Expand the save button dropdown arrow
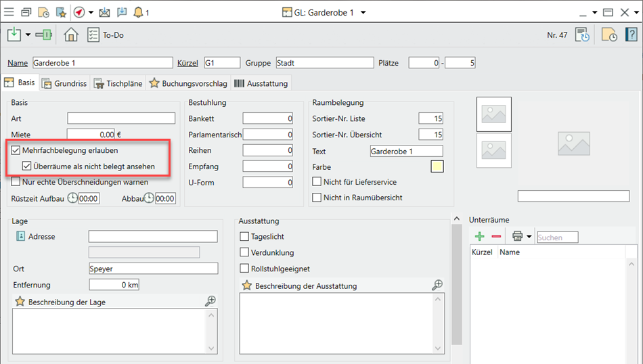643x364 pixels. click(28, 35)
